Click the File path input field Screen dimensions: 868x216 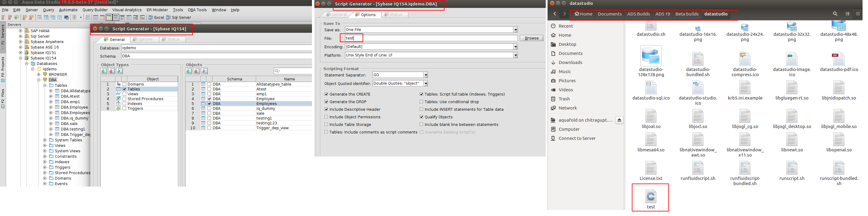(x=431, y=38)
